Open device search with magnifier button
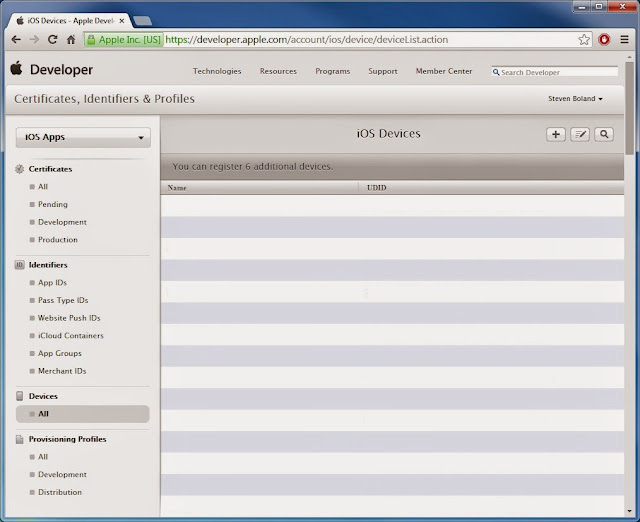This screenshot has width=640, height=522. 604,134
